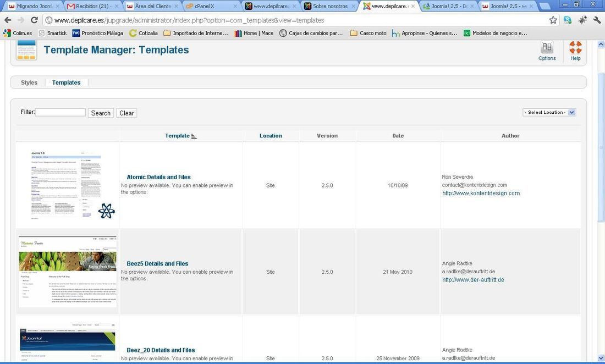Open the Modelos de negocio e... bookmark
Viewport: 605px width, 364px height.
[495, 33]
